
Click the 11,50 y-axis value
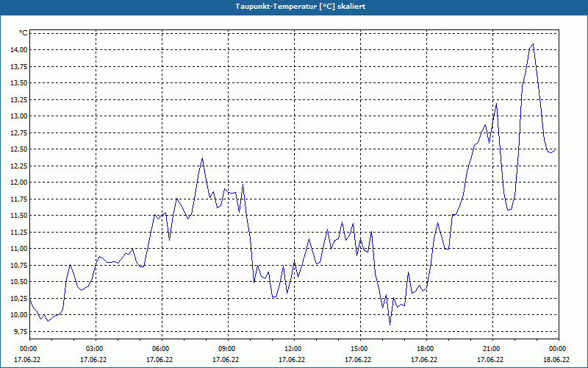click(19, 216)
